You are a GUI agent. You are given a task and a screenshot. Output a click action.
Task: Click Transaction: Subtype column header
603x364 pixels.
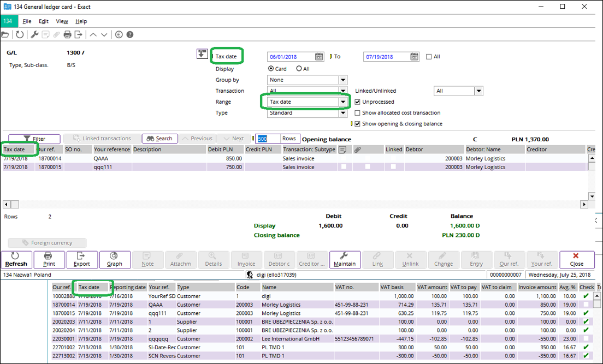(x=309, y=150)
